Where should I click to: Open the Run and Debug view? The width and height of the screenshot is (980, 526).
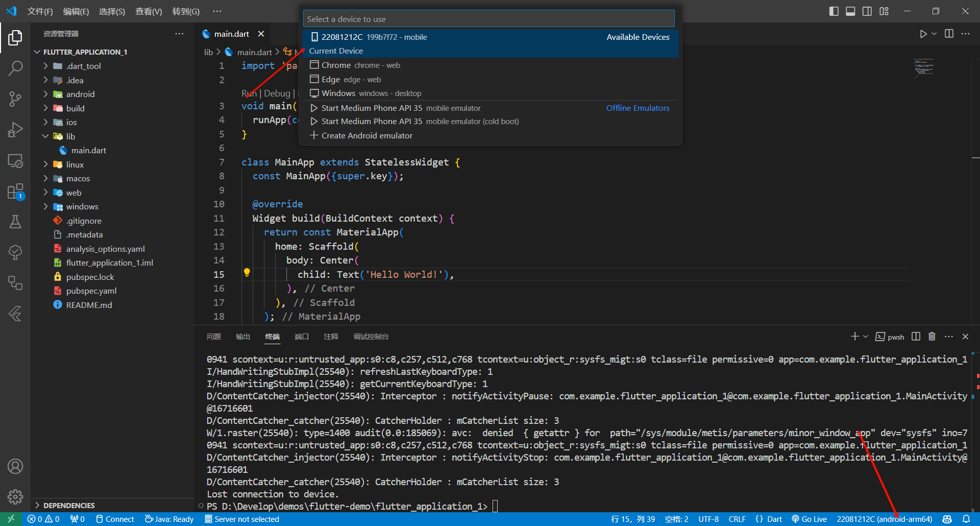coord(15,130)
